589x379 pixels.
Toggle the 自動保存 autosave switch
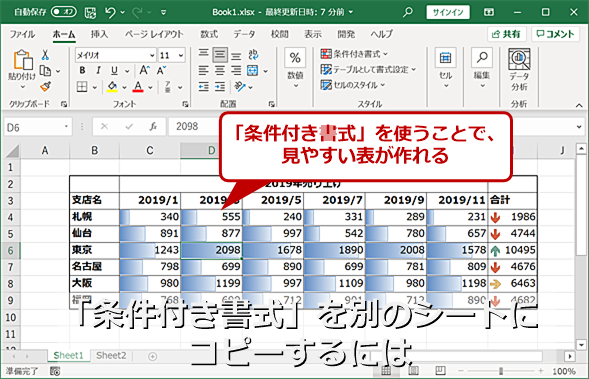(x=64, y=12)
